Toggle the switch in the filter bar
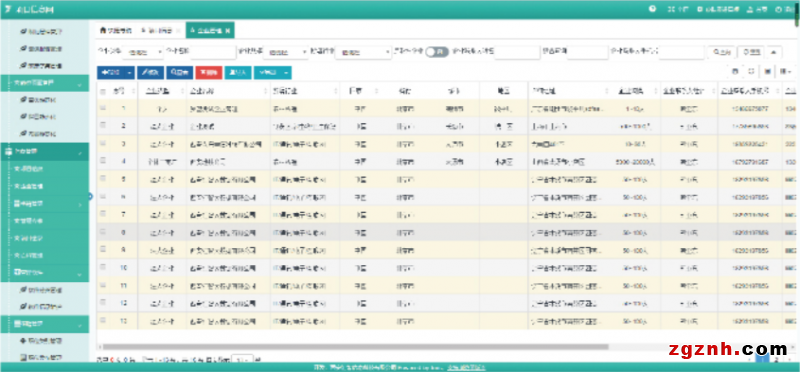The height and width of the screenshot is (372, 800). [437, 52]
